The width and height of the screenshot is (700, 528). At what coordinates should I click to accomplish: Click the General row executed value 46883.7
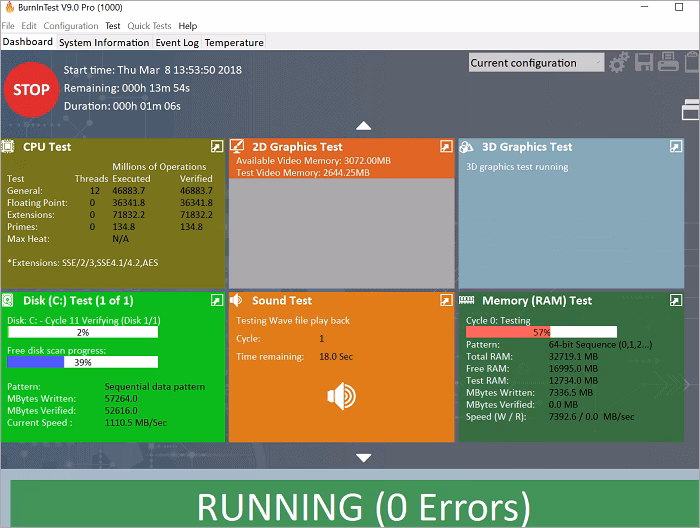point(129,191)
